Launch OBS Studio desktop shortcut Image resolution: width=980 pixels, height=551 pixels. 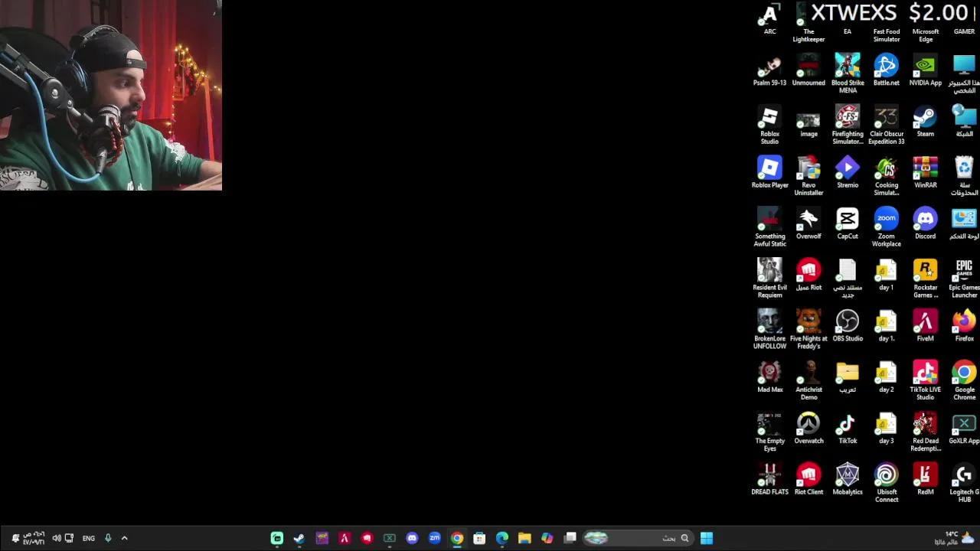coord(848,327)
